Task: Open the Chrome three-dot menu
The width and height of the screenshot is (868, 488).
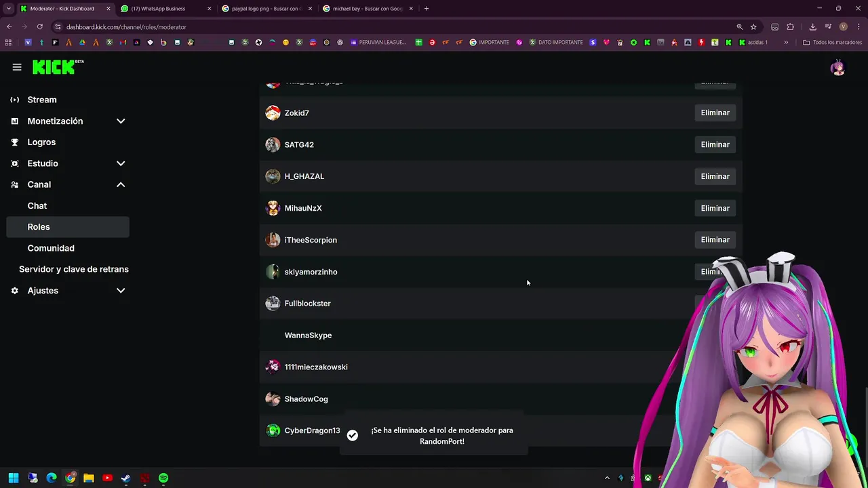Action: click(859, 27)
